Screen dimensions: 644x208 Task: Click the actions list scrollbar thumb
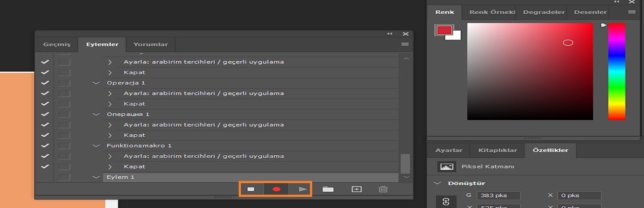[x=405, y=163]
